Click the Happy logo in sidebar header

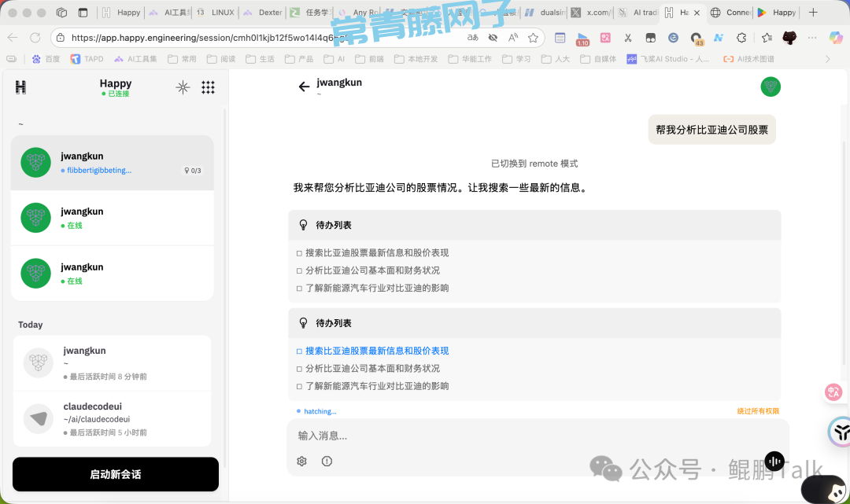coord(20,87)
